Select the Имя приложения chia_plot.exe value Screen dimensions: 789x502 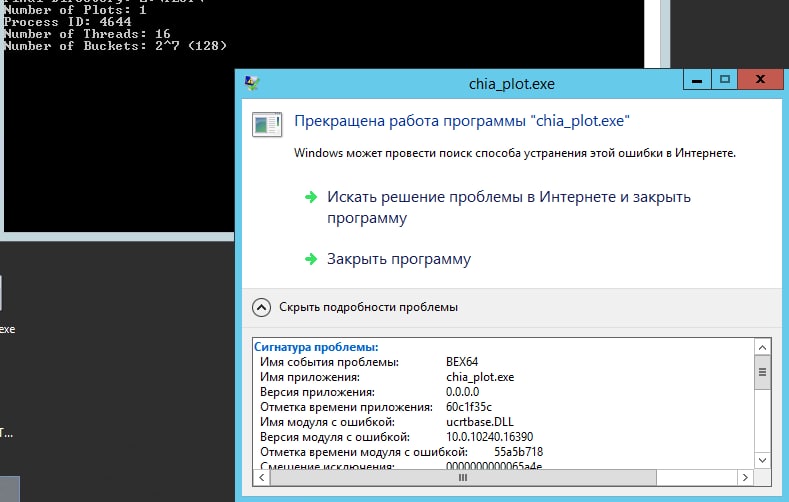coord(480,377)
